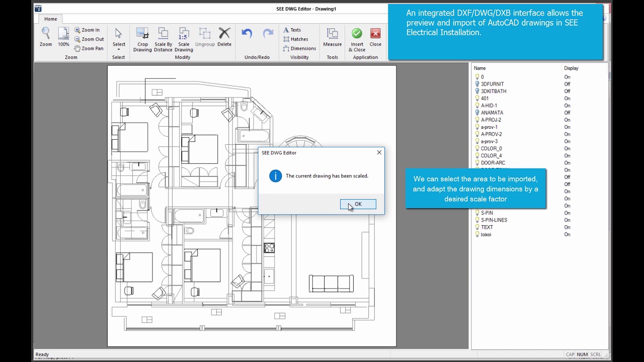The image size is (644, 362).
Task: Select the 'toixoi' layer name
Action: tap(486, 234)
